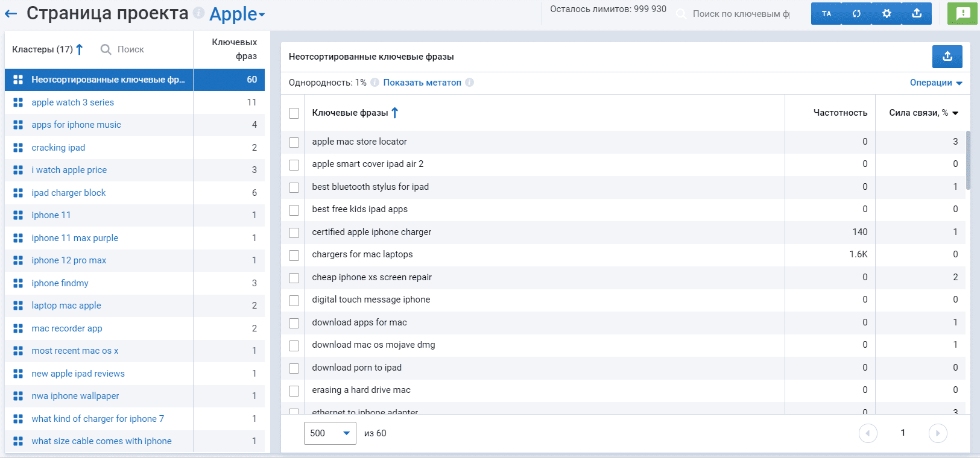
Task: Sort by Ключевые фразы column arrow
Action: [395, 113]
